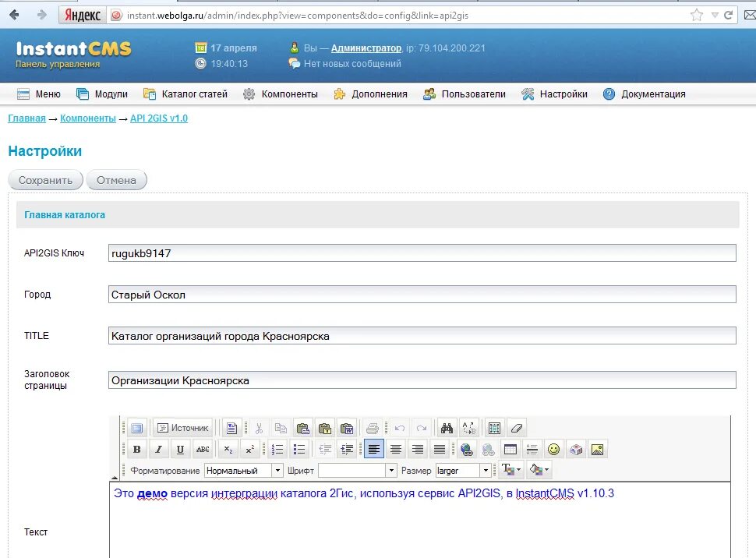Insert a numbered list
The width and height of the screenshot is (756, 558).
tap(277, 450)
